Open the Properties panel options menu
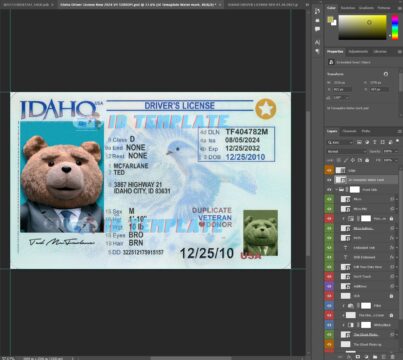The image size is (403, 360). click(x=400, y=52)
